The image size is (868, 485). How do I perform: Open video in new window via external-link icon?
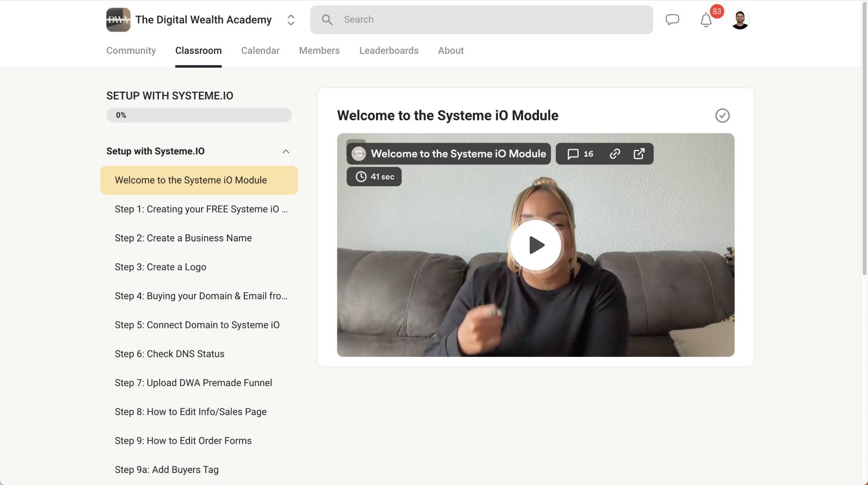click(639, 154)
